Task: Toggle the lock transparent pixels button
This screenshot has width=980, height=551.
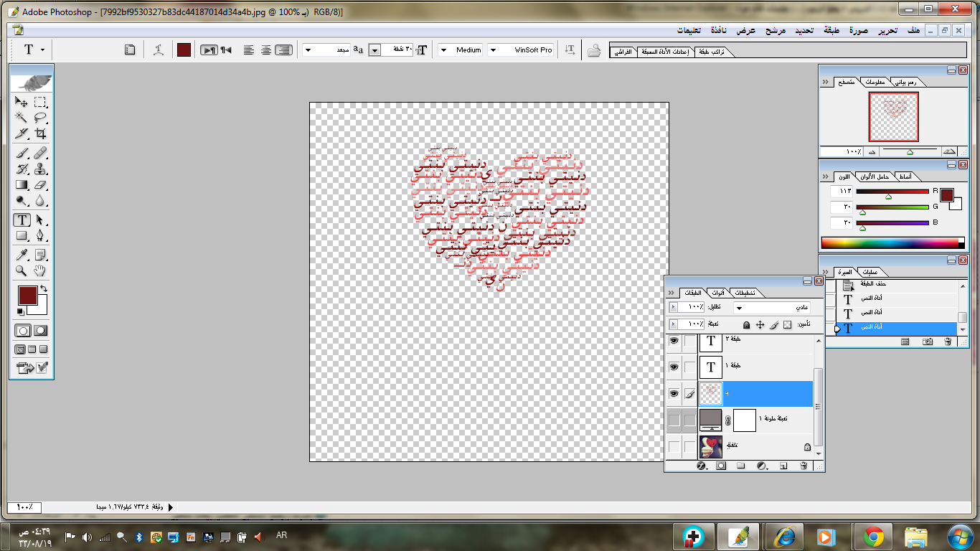Action: (x=787, y=325)
